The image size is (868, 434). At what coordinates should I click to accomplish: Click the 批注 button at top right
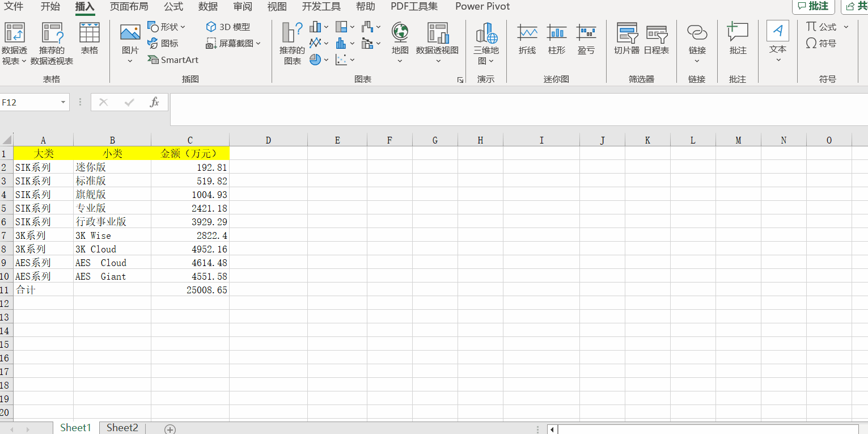(x=813, y=6)
